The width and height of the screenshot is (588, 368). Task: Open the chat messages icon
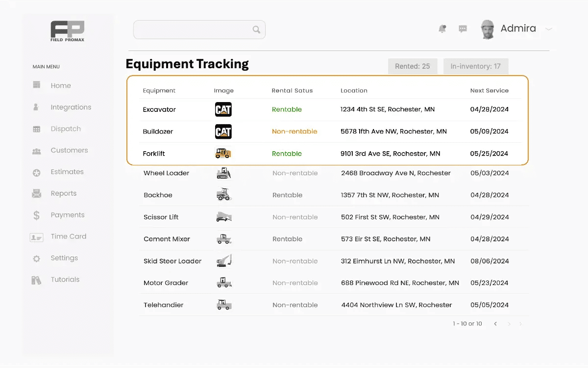point(463,28)
